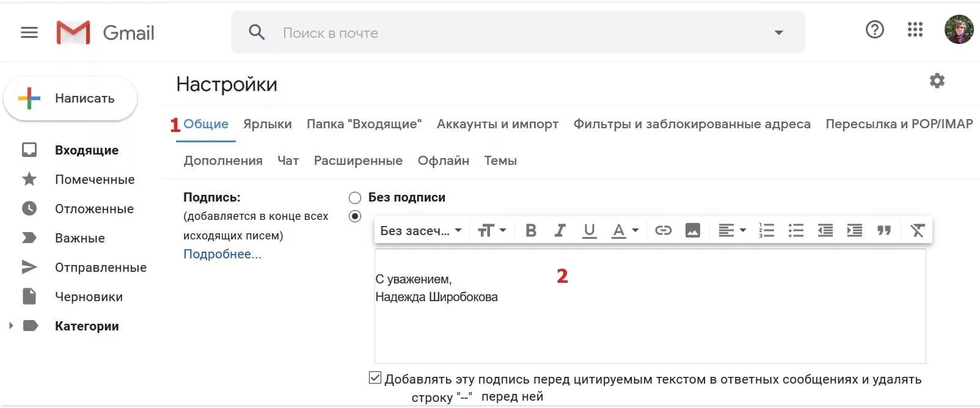Expand the Категории section in sidebar
The height and width of the screenshot is (408, 980).
tap(11, 326)
